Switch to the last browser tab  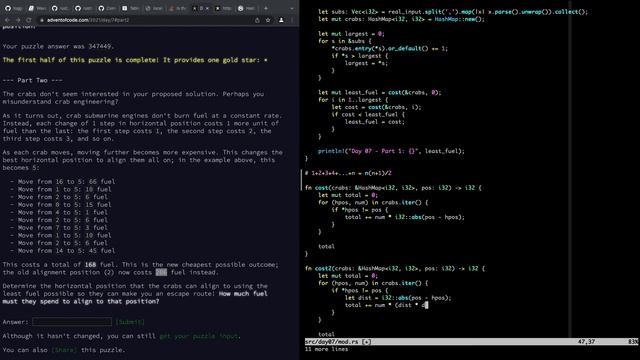pos(247,8)
